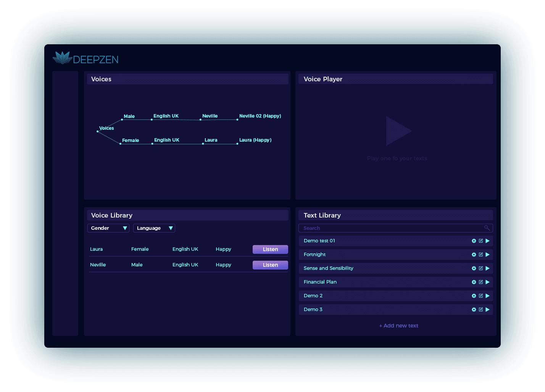The height and width of the screenshot is (392, 545).
Task: Click the Voice Player panel header
Action: (396, 79)
